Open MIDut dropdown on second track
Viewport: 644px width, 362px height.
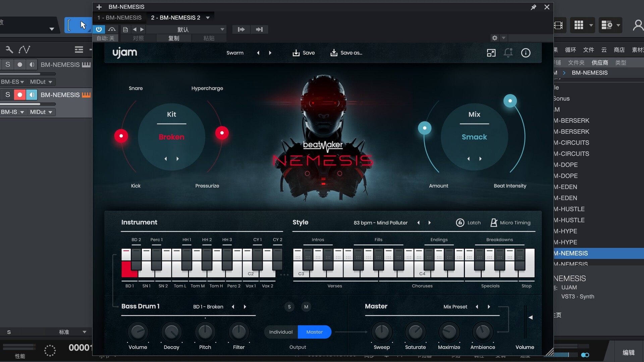coord(41,112)
